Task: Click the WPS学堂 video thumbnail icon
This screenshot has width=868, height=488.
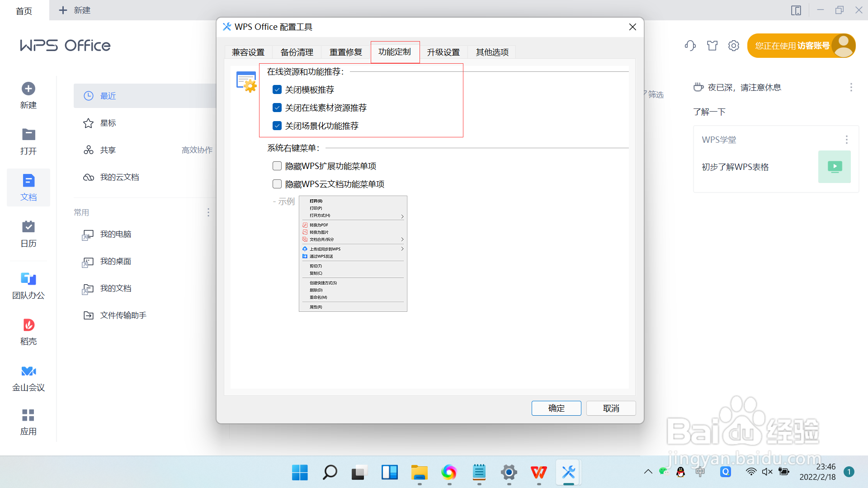Action: pos(834,167)
